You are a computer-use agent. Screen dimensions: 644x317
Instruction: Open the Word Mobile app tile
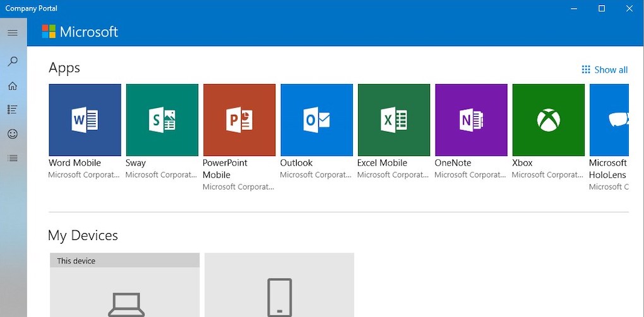(x=85, y=120)
